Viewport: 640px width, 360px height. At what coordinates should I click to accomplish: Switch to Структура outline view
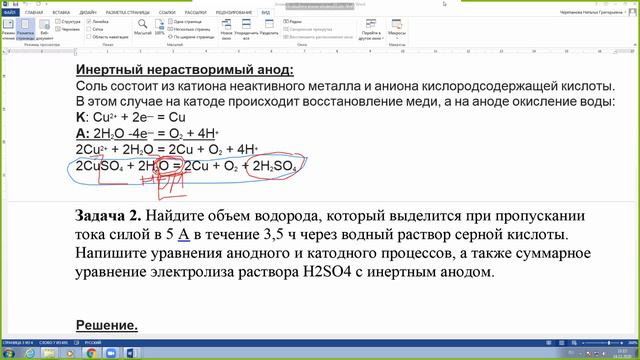coord(68,21)
